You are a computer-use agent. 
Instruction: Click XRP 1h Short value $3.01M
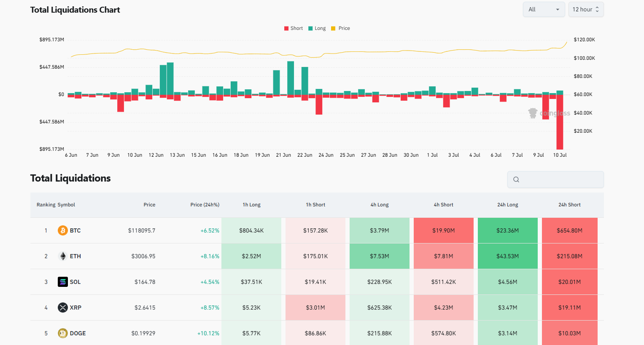coord(315,308)
